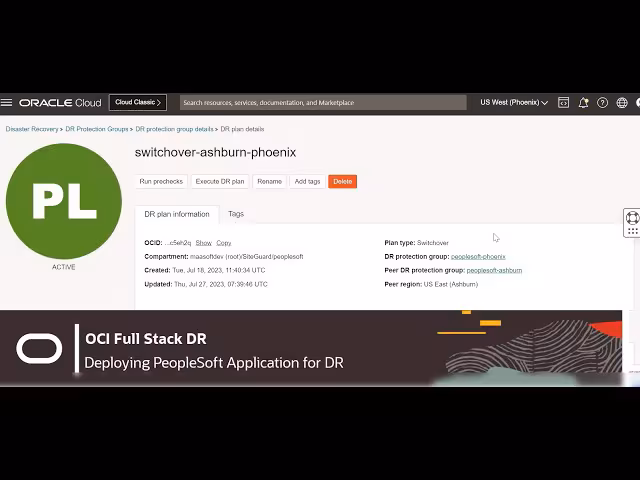Click the Oracle Cloud logo
Viewport: 640px width, 480px height.
pos(60,102)
